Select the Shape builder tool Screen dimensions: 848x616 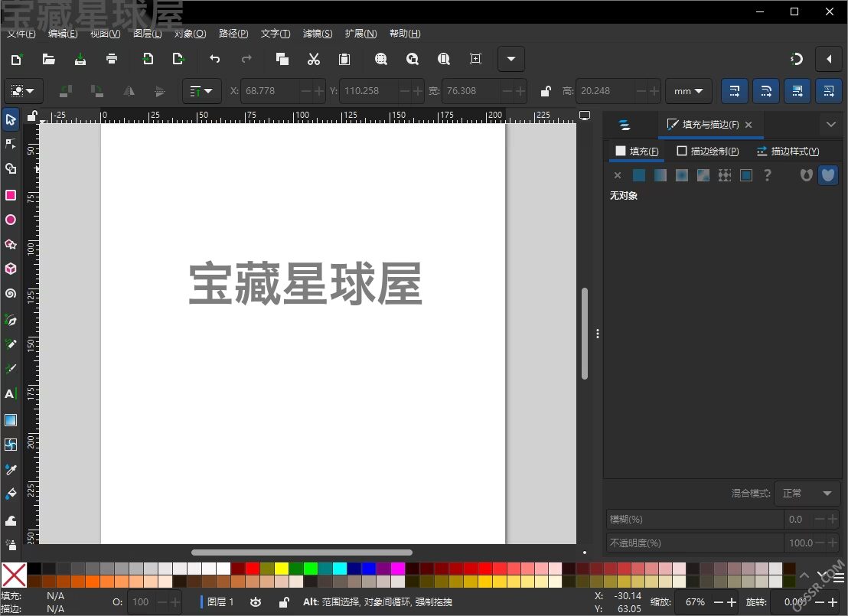(10, 168)
